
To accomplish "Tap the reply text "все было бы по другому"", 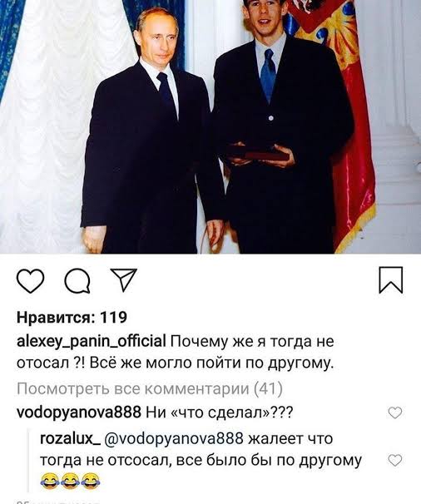I will pos(270,461).
